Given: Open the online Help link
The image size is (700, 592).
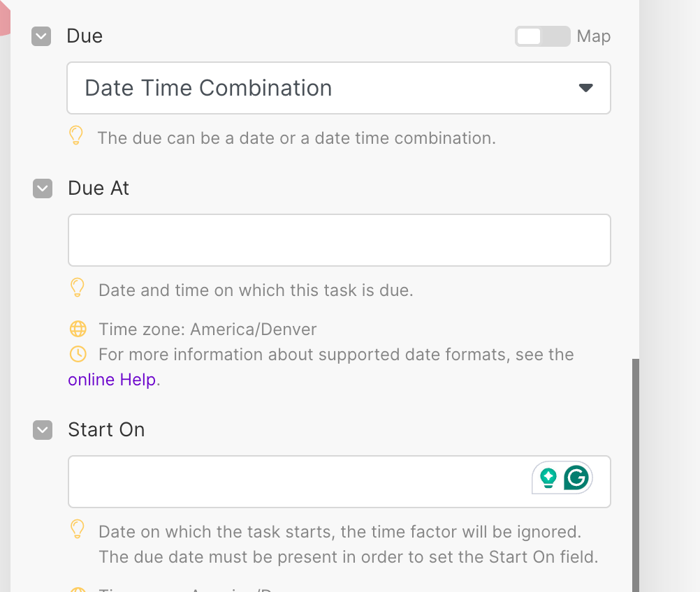Looking at the screenshot, I should [x=112, y=380].
